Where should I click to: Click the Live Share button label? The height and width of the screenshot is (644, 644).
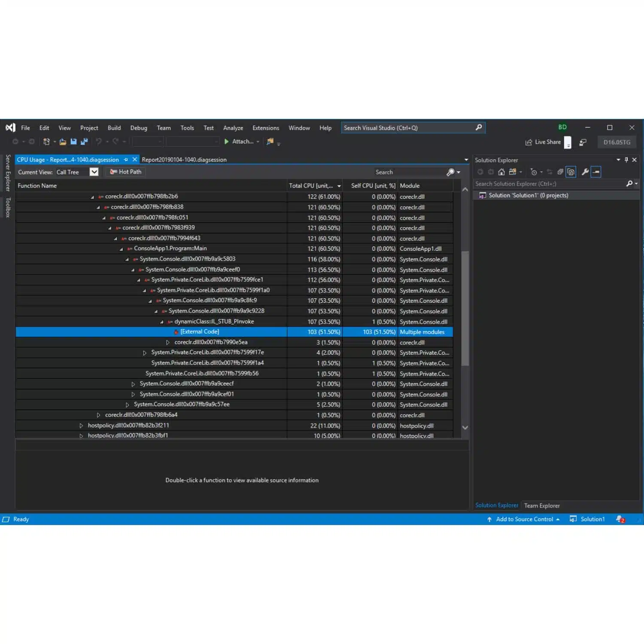point(548,142)
